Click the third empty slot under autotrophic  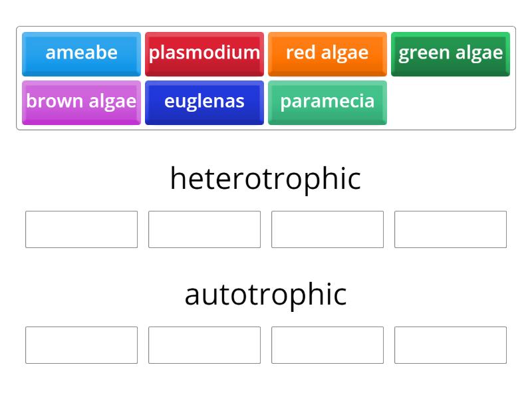[x=327, y=345]
